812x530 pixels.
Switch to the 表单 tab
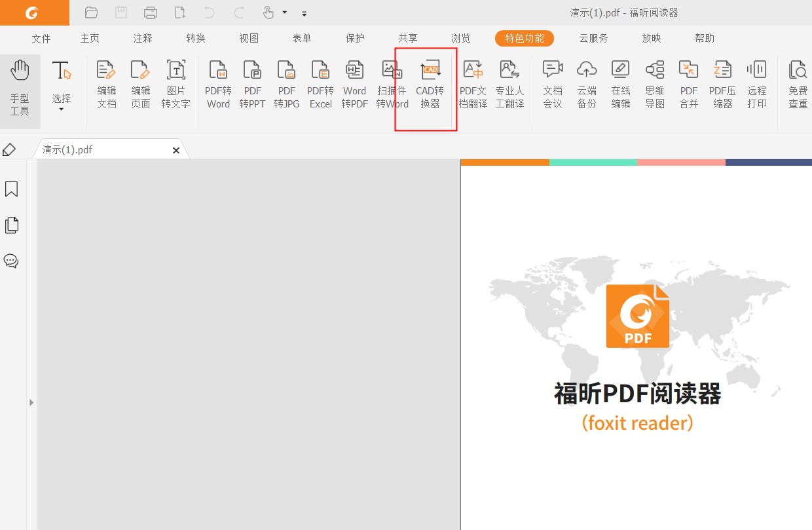[x=302, y=39]
